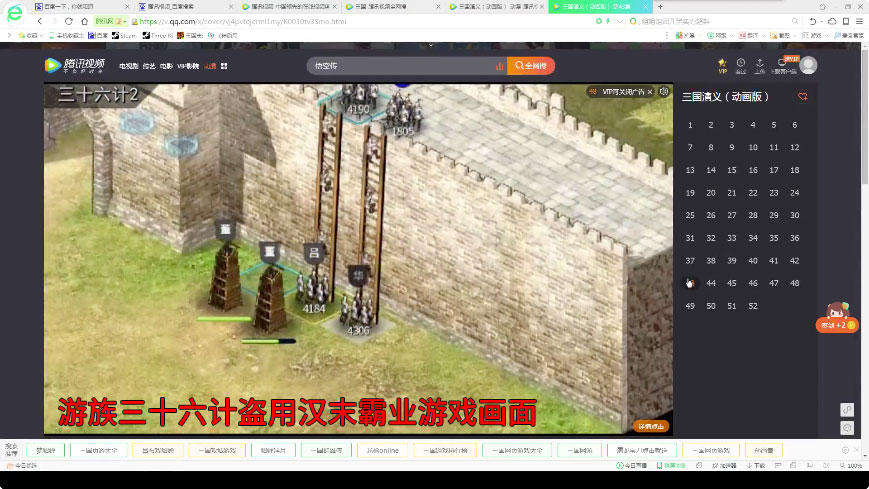This screenshot has width=869, height=489.
Task: Select episode 1
Action: (690, 125)
